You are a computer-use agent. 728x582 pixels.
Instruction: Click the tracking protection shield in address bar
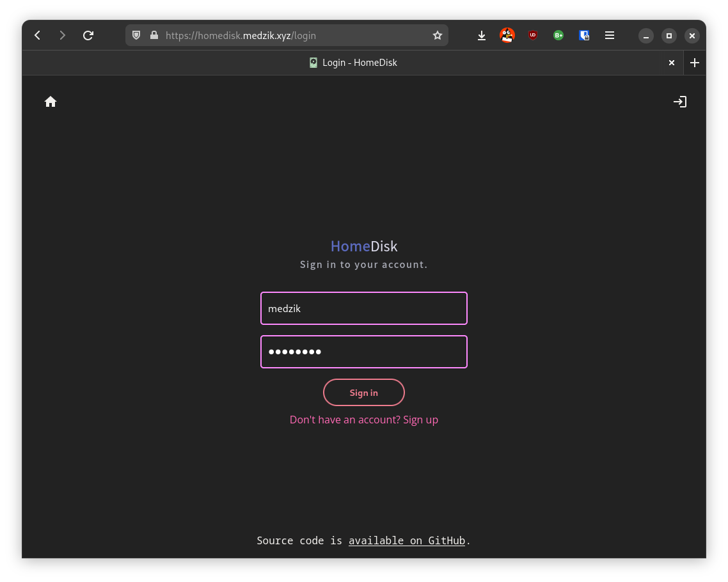pos(136,35)
